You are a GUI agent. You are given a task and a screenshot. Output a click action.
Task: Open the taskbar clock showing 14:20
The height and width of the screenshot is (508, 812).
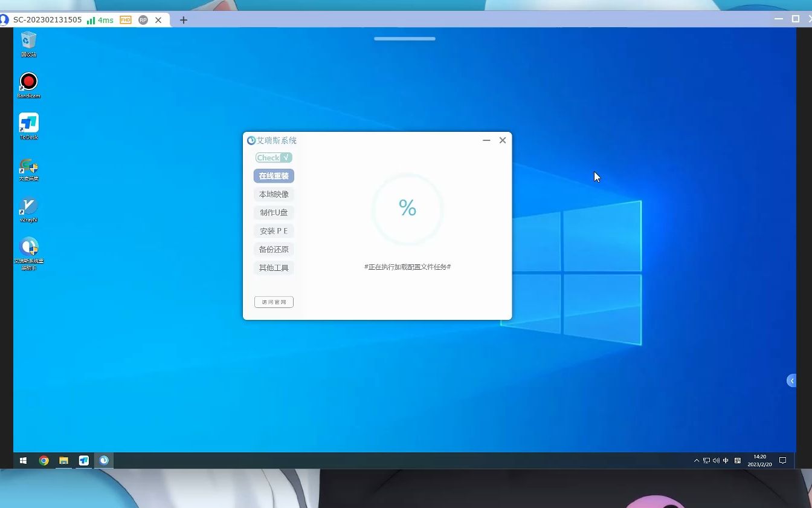(x=759, y=460)
